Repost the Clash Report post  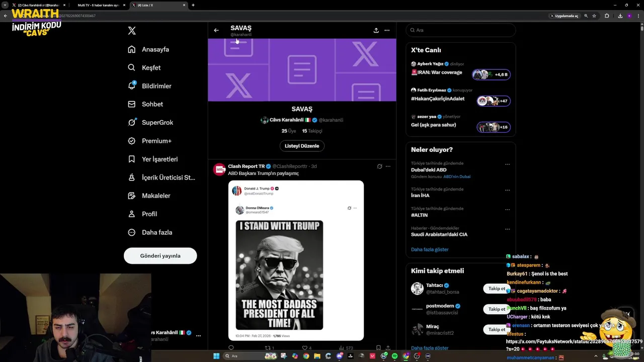(270, 348)
